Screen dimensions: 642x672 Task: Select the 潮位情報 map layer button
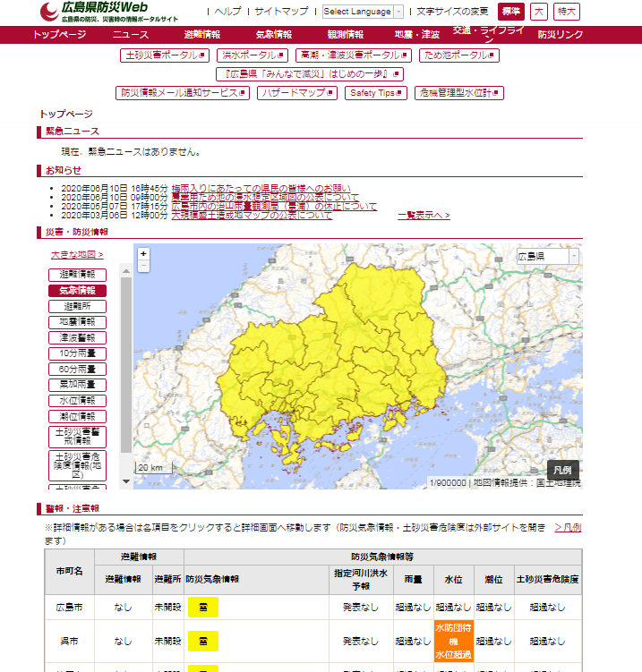tap(77, 417)
